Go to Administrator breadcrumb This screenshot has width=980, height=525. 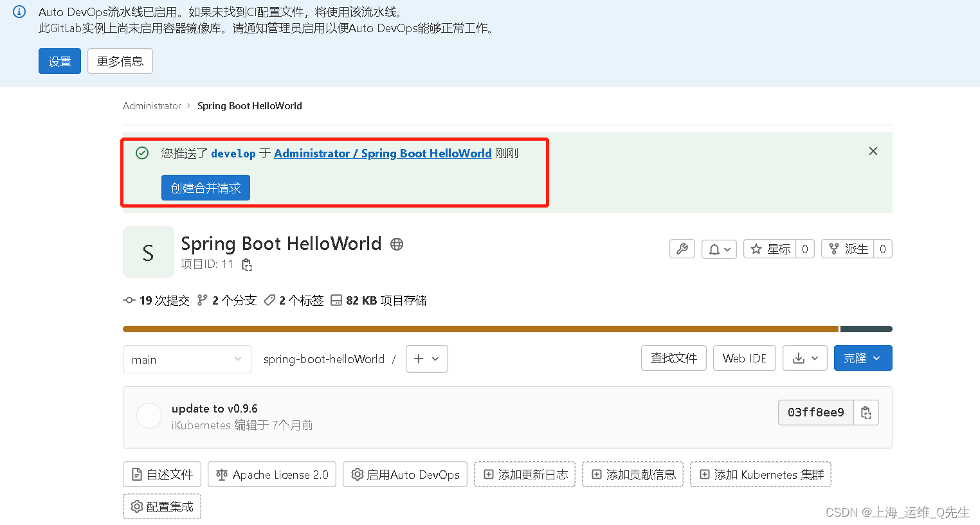click(x=152, y=106)
